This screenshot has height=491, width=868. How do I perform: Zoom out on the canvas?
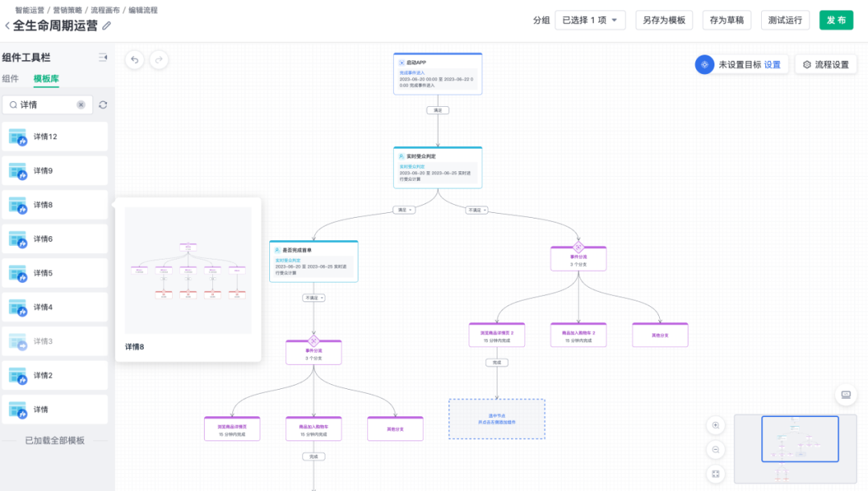(716, 449)
